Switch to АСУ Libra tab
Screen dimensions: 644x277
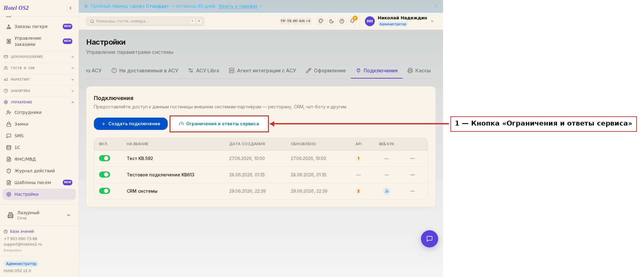204,70
